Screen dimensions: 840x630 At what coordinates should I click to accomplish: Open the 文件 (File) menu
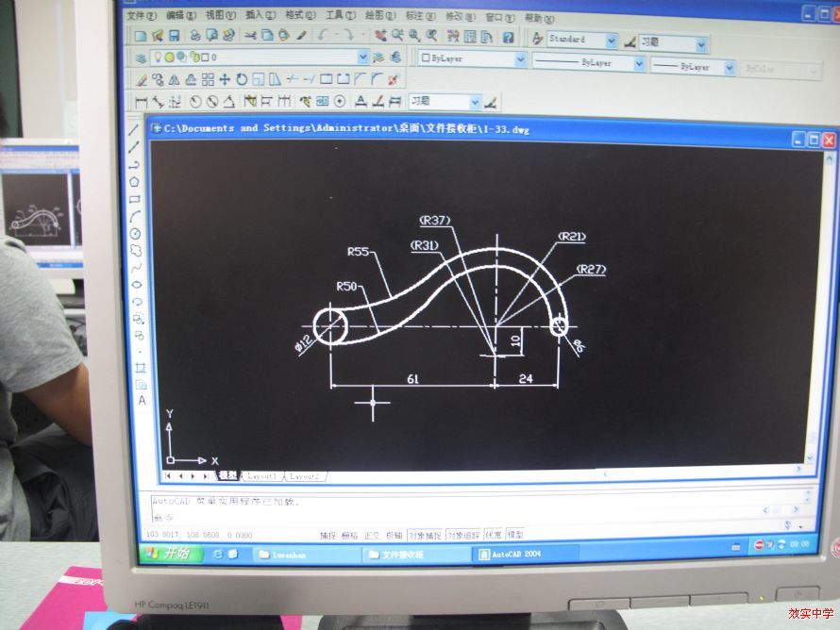[141, 16]
